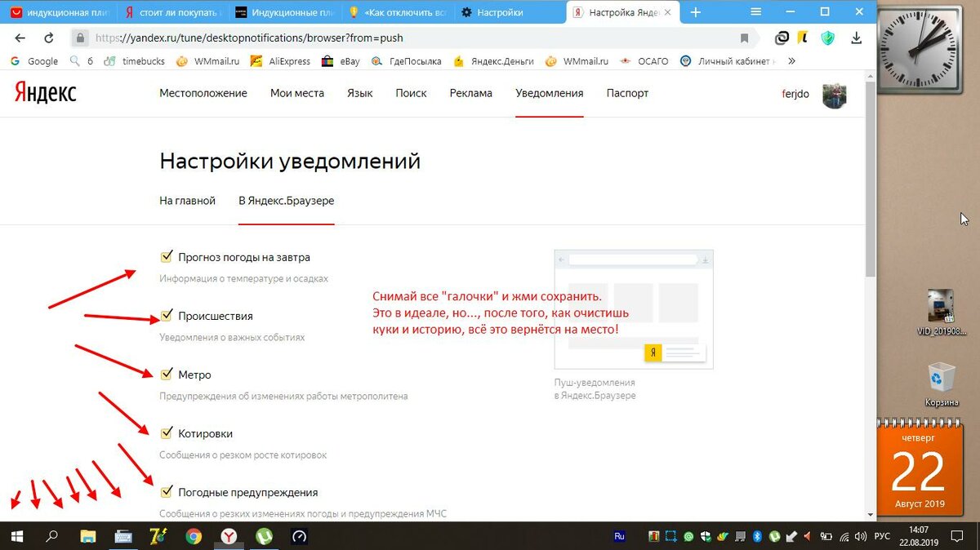Bookmark this page with the flag icon

(x=744, y=38)
